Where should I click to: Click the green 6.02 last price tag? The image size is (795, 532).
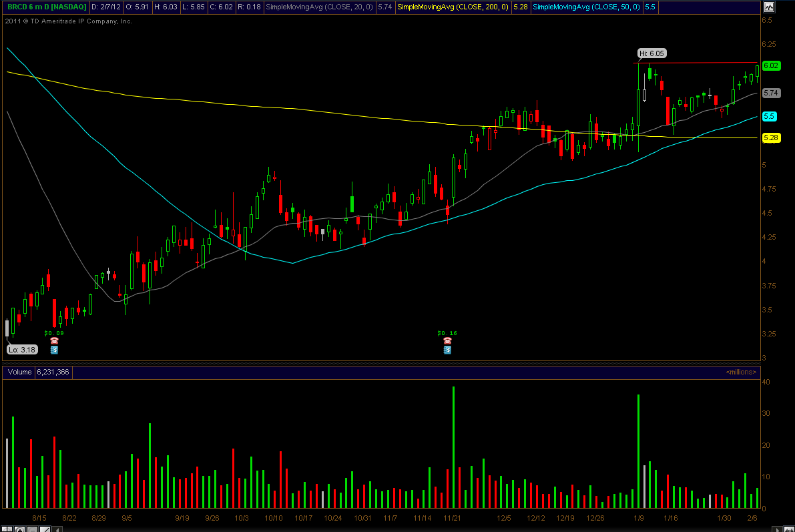(771, 65)
